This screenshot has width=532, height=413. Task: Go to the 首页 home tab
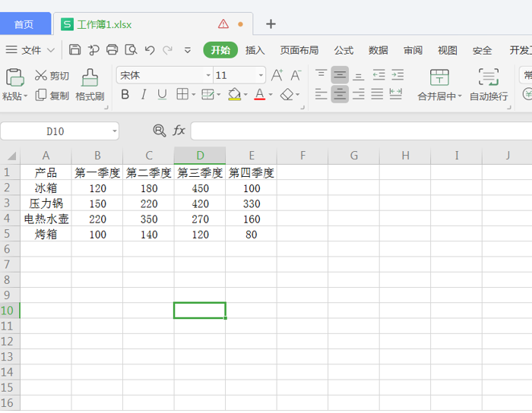point(24,24)
